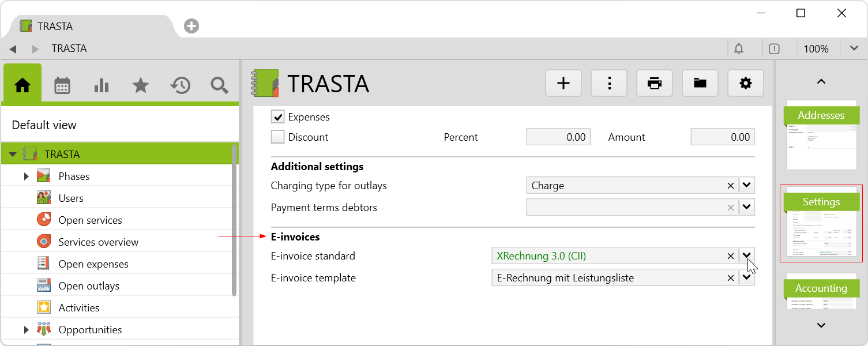The width and height of the screenshot is (868, 346).
Task: Switch to the bar chart statistics icon
Action: [102, 86]
